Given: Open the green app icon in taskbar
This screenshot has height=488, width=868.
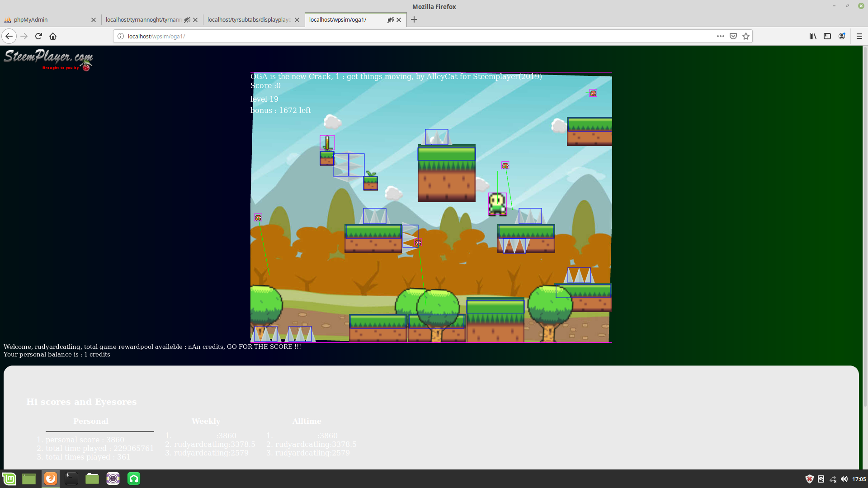Looking at the screenshot, I should [x=134, y=479].
